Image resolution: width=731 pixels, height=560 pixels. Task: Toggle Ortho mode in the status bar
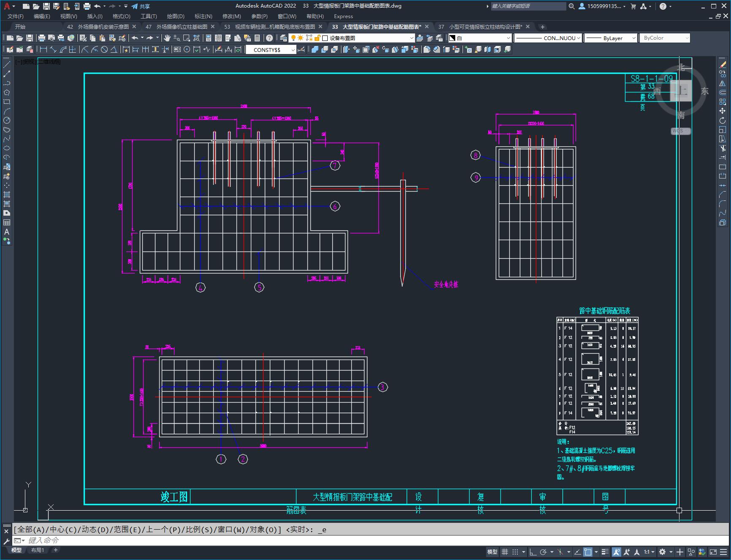click(533, 552)
